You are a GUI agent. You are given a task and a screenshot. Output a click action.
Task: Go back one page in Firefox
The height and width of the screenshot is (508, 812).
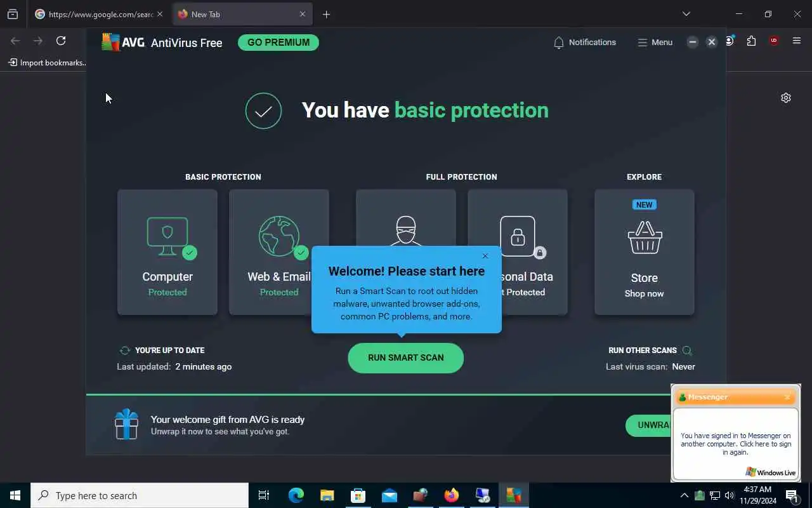[x=15, y=41]
